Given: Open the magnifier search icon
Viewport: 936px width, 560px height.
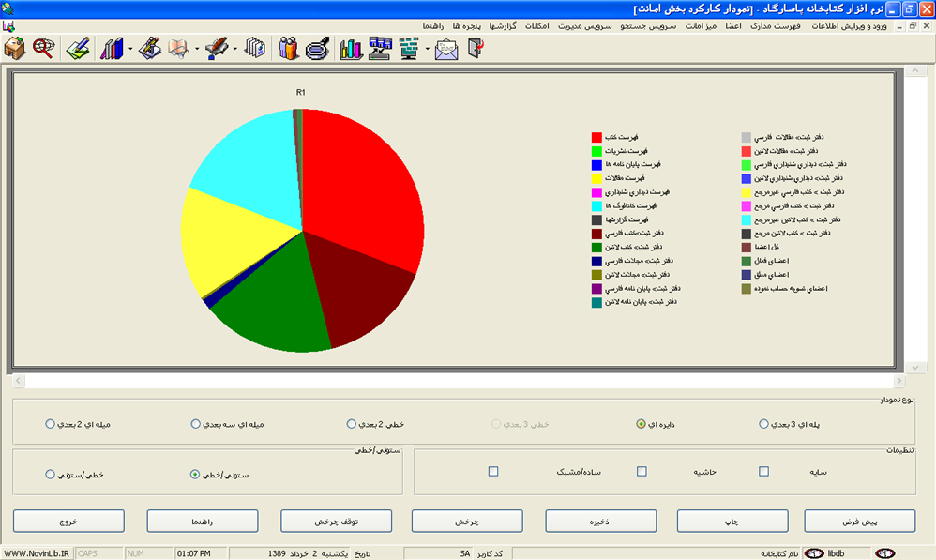Looking at the screenshot, I should click(x=43, y=48).
